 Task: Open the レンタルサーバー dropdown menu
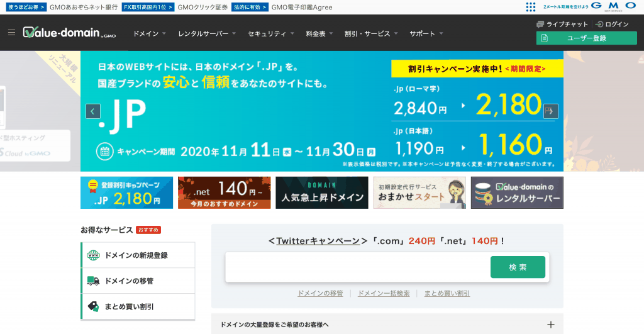pos(207,34)
